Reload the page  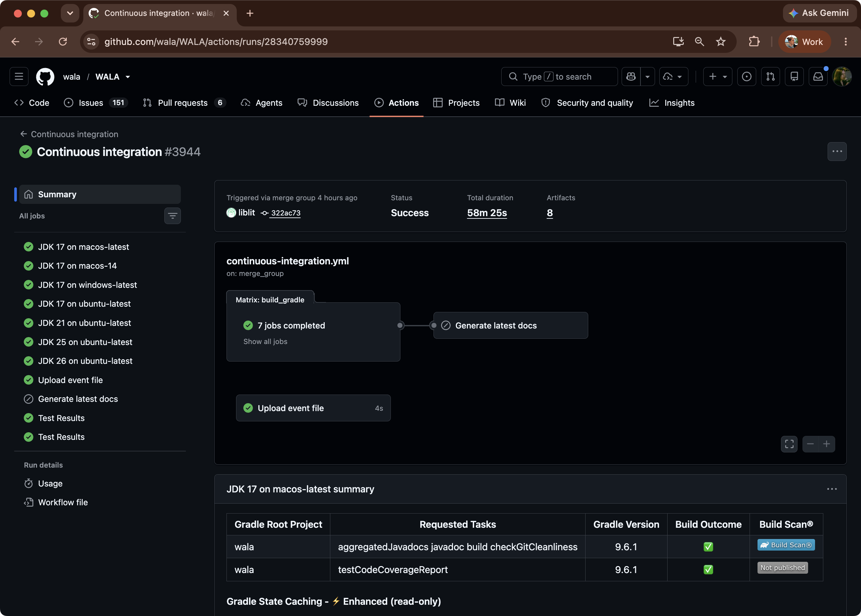pos(63,42)
